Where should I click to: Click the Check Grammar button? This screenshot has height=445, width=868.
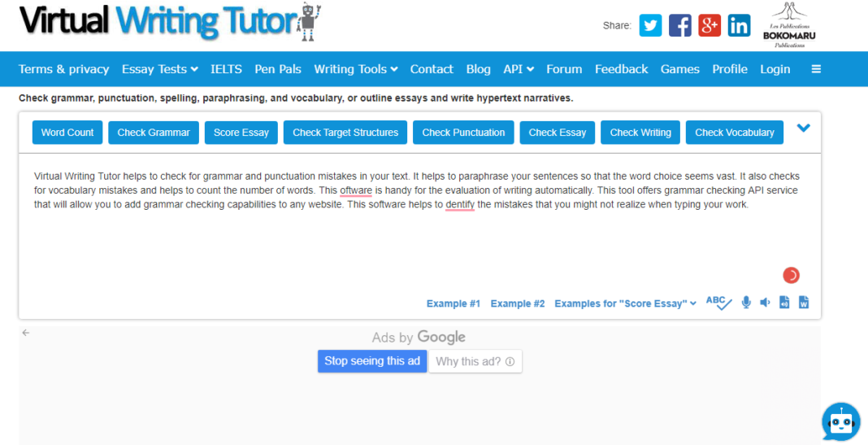click(154, 133)
